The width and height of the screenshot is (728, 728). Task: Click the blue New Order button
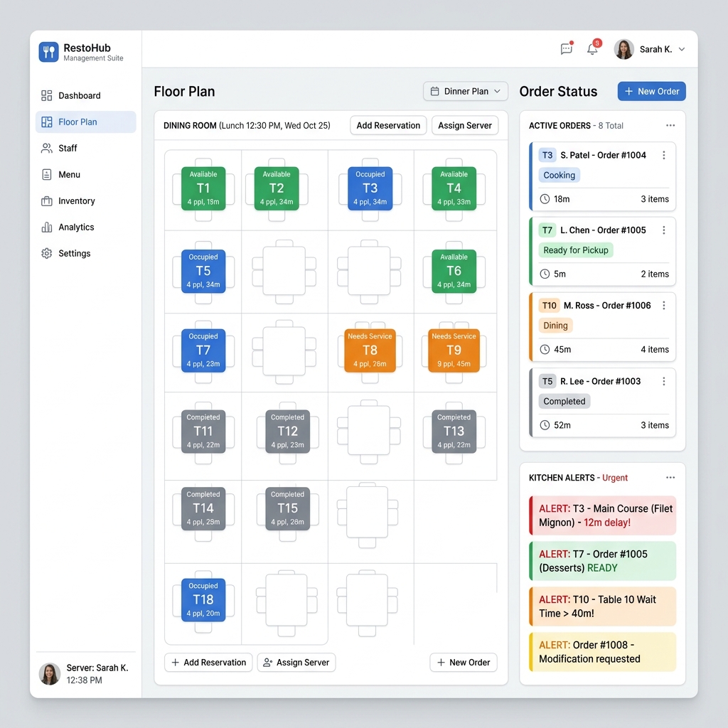pos(651,92)
